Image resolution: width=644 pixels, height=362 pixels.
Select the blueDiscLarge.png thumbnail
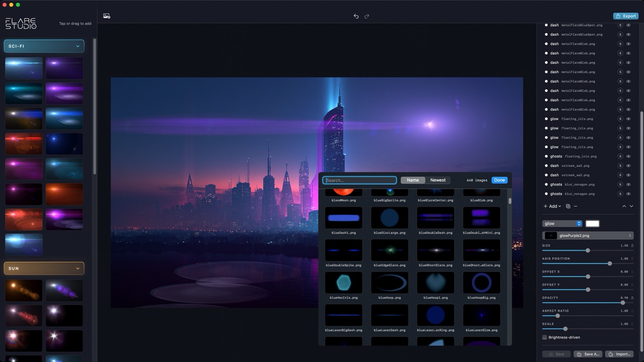[389, 218]
